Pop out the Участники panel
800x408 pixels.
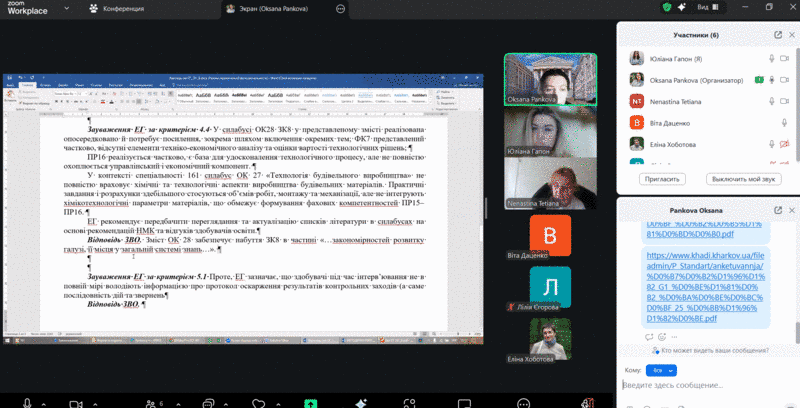[x=777, y=35]
